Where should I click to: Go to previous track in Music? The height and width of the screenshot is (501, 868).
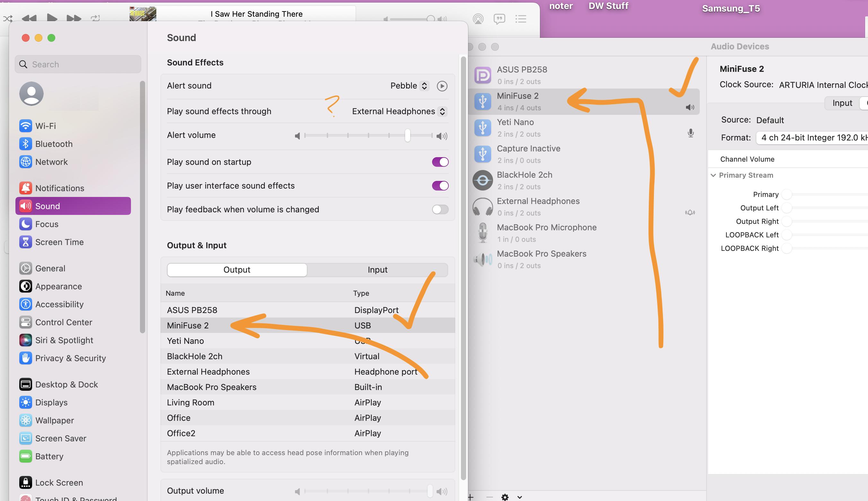29,18
